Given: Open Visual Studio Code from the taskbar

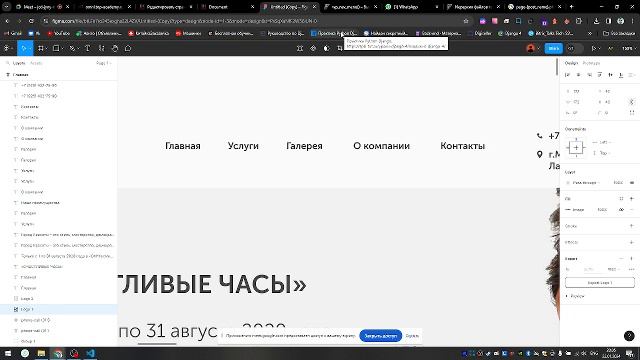Looking at the screenshot, I should [x=90, y=353].
